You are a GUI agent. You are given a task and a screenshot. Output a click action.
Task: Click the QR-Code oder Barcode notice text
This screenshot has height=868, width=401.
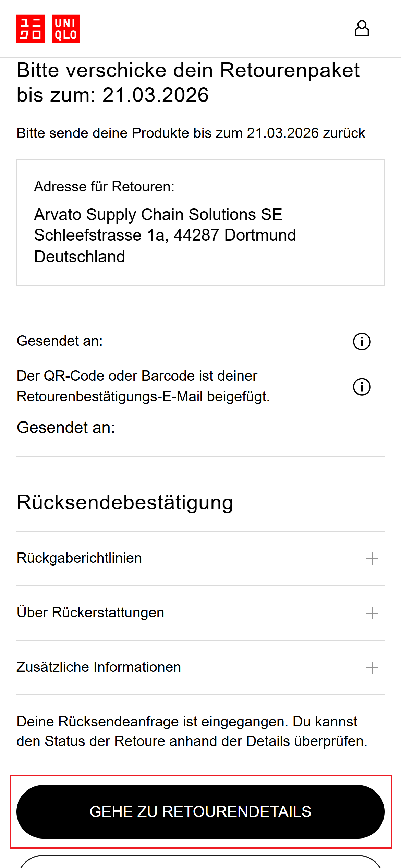point(143,386)
